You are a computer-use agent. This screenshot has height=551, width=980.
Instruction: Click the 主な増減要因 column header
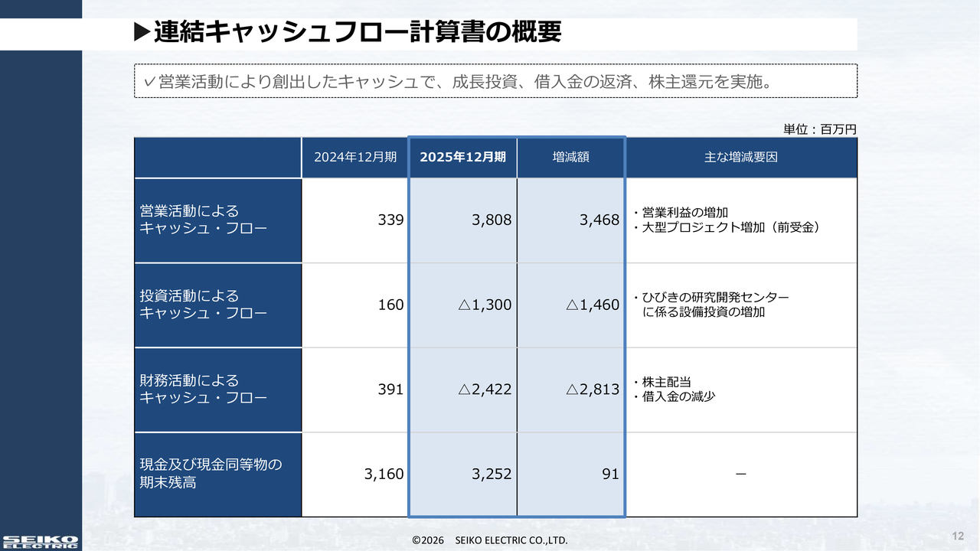coord(740,157)
